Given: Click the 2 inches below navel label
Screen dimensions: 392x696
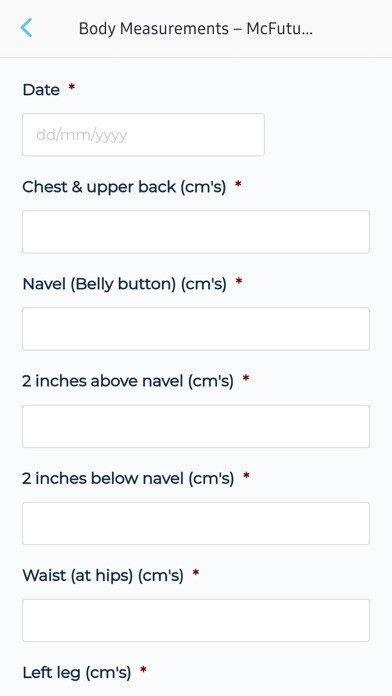Looking at the screenshot, I should [x=128, y=478].
